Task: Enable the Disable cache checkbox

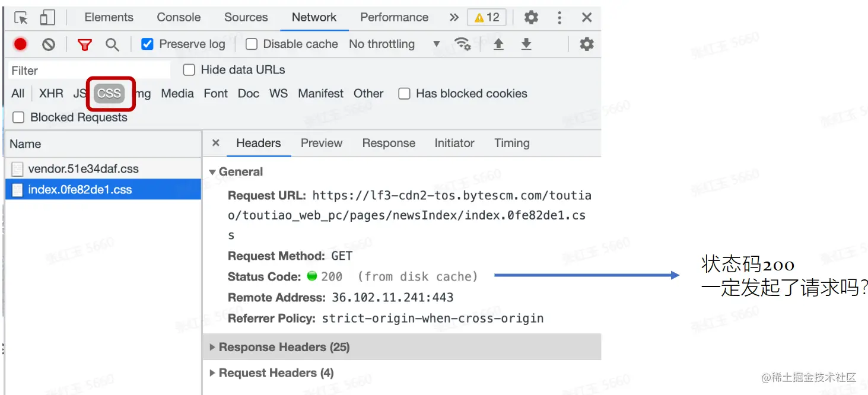Action: point(252,44)
